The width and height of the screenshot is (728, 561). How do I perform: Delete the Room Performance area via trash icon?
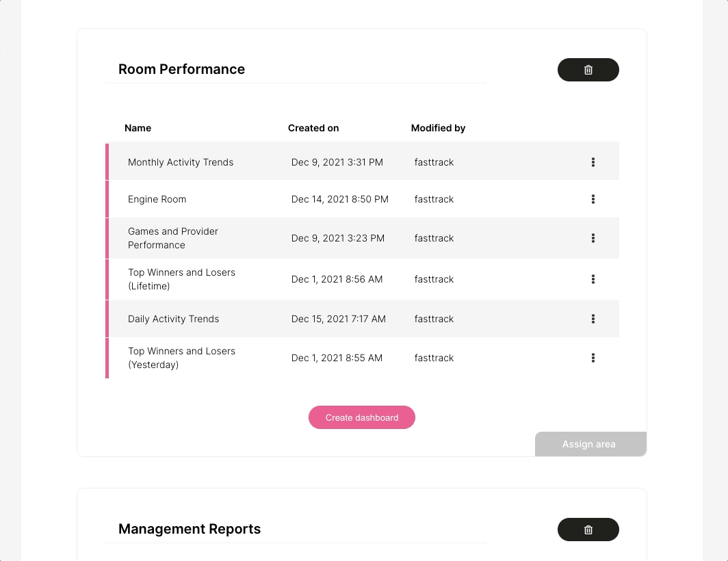[588, 70]
